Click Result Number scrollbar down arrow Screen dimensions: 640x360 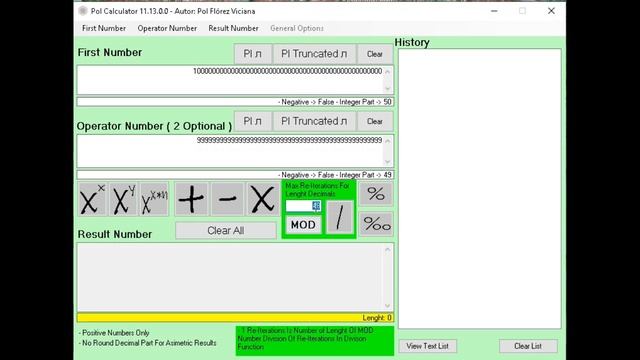pos(388,306)
